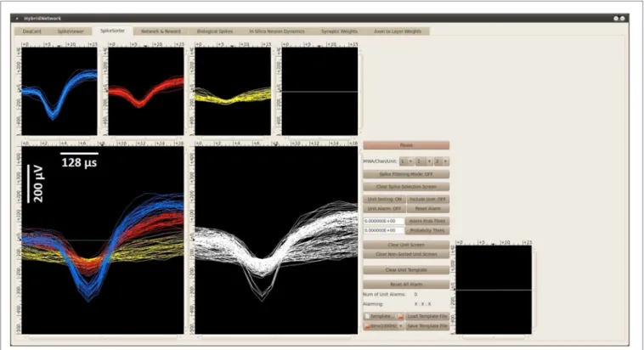Screen dimensions: 644x350
Task: Click the small empty plot beside buttons
Action: pos(494,290)
